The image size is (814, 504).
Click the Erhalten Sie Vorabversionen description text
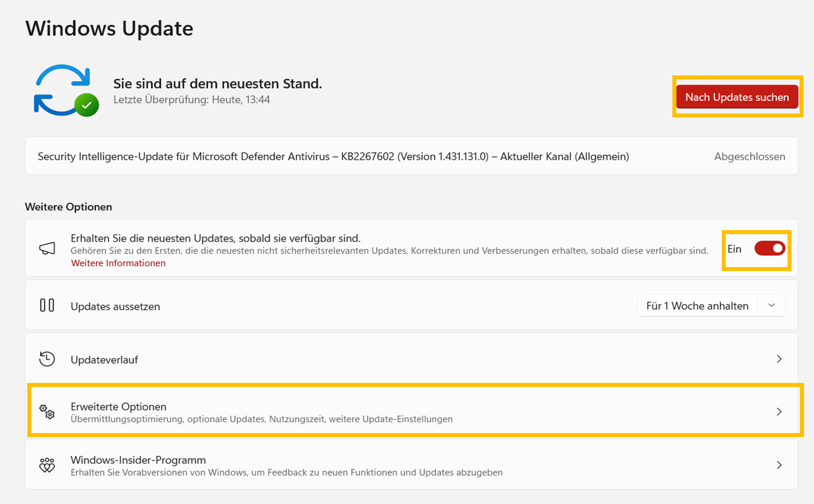286,472
